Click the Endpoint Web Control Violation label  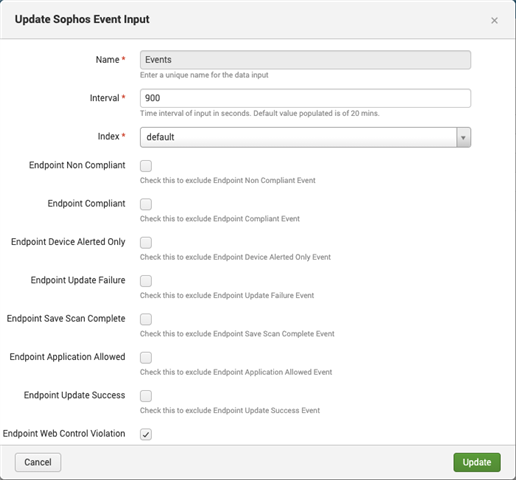pos(64,434)
